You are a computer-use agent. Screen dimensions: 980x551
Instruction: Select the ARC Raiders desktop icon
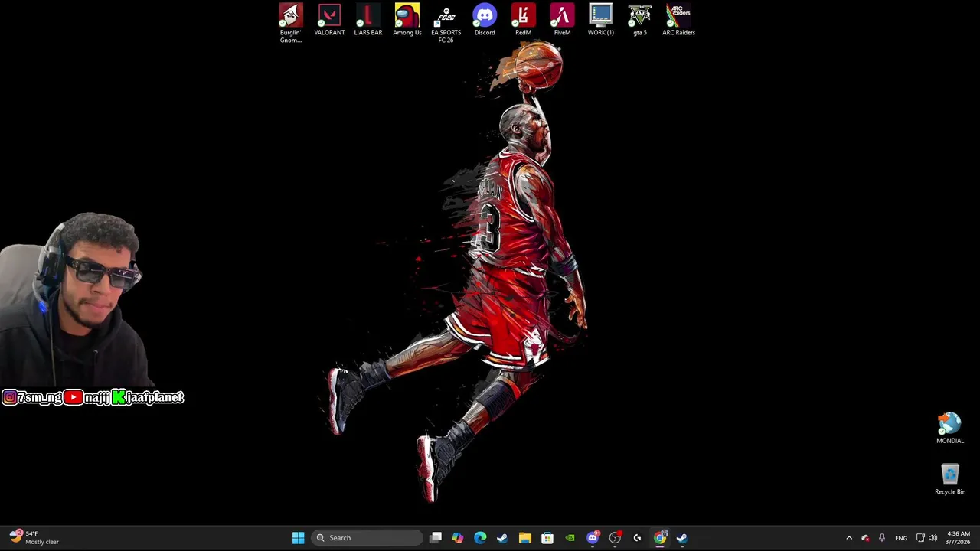coord(678,20)
